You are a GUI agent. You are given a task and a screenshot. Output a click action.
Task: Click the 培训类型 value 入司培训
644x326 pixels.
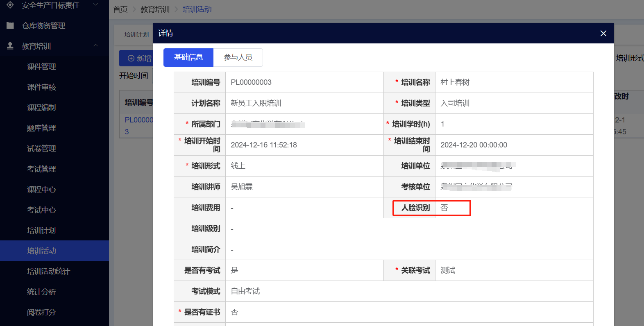[455, 103]
